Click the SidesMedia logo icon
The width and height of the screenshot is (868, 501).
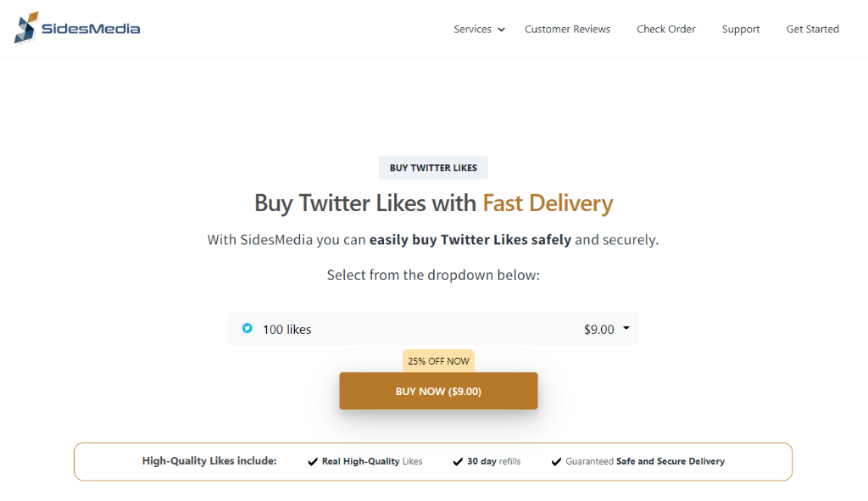26,28
